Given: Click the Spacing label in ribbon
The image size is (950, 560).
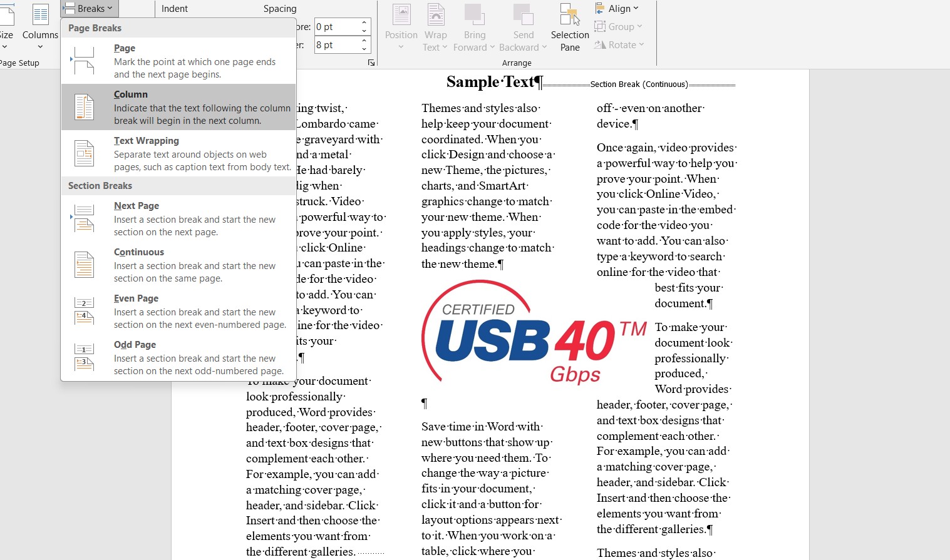Looking at the screenshot, I should coord(280,9).
